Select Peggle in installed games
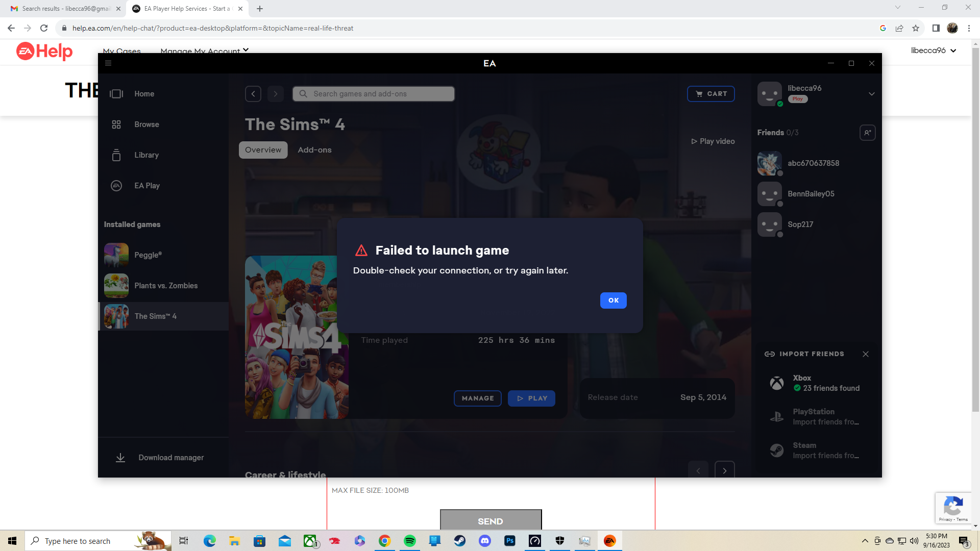Screen dimensions: 980x551 (x=163, y=255)
